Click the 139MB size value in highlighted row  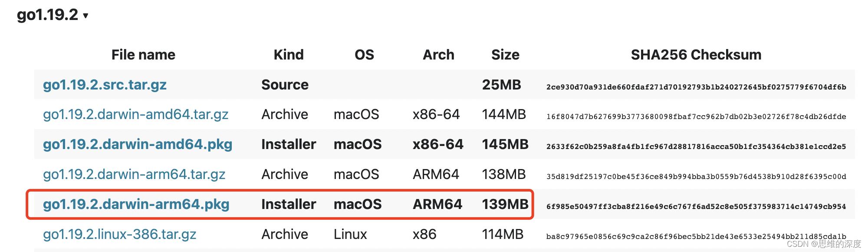click(x=506, y=204)
